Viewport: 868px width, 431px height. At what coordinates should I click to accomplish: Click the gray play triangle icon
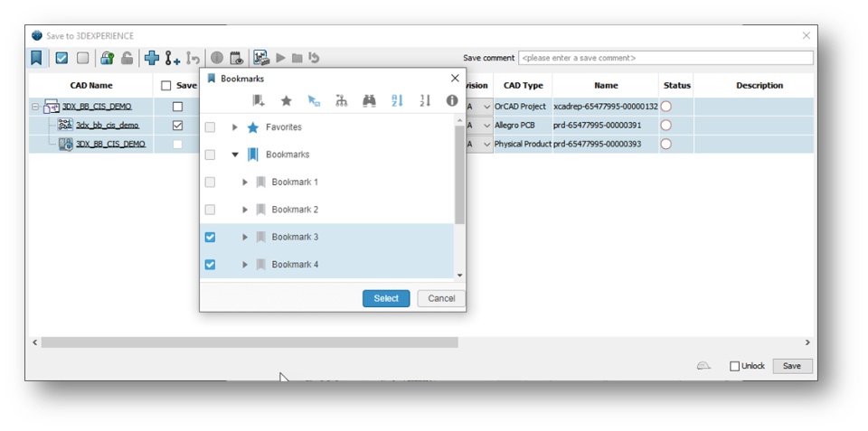pyautogui.click(x=280, y=58)
